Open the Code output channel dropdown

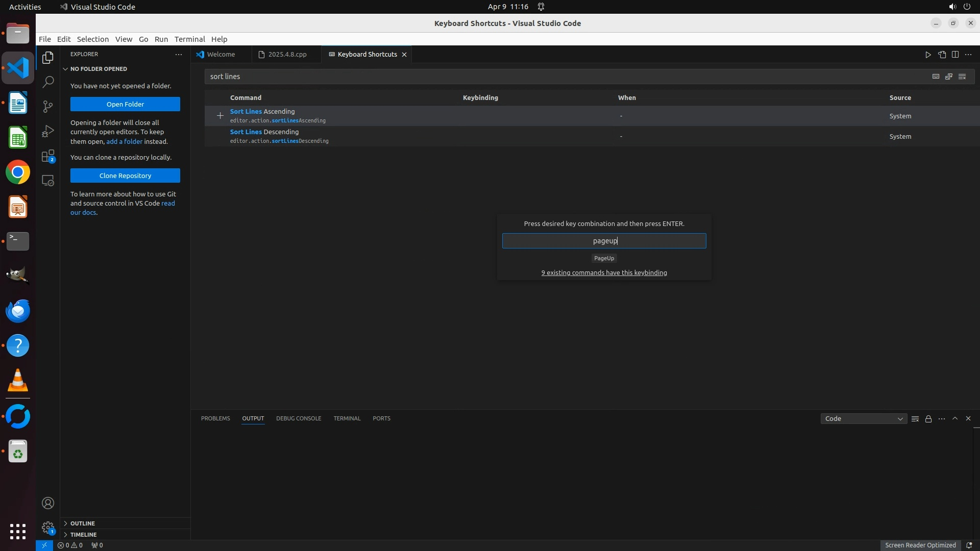864,419
